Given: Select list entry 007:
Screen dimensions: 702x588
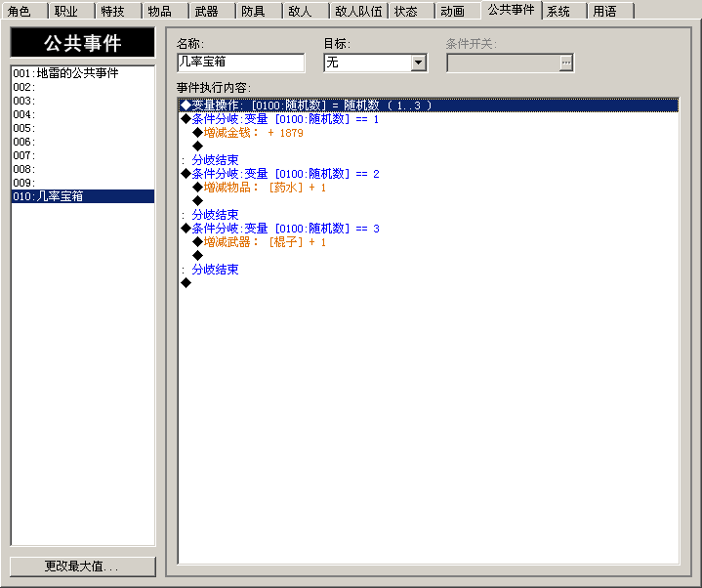Looking at the screenshot, I should (83, 155).
